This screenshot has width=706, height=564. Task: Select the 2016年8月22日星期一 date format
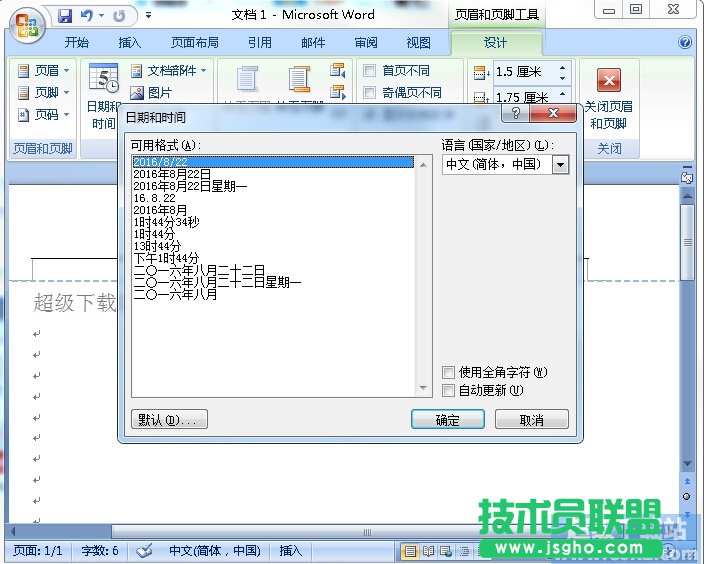click(190, 186)
